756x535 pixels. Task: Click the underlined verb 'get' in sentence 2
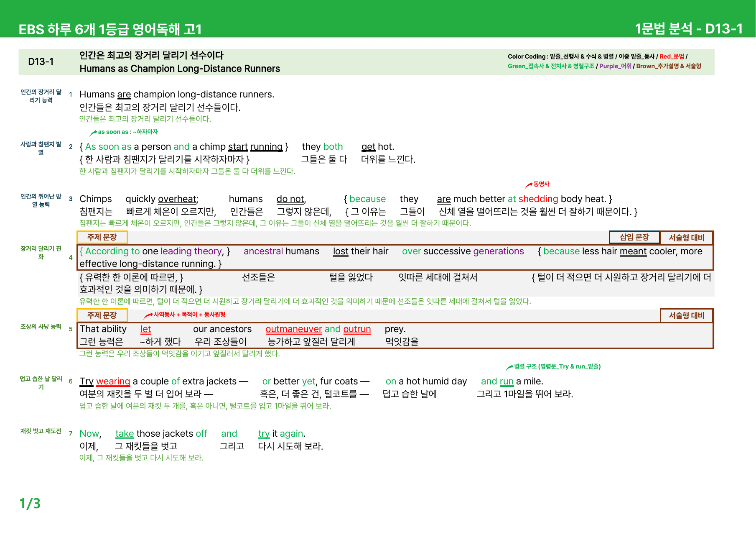368,147
